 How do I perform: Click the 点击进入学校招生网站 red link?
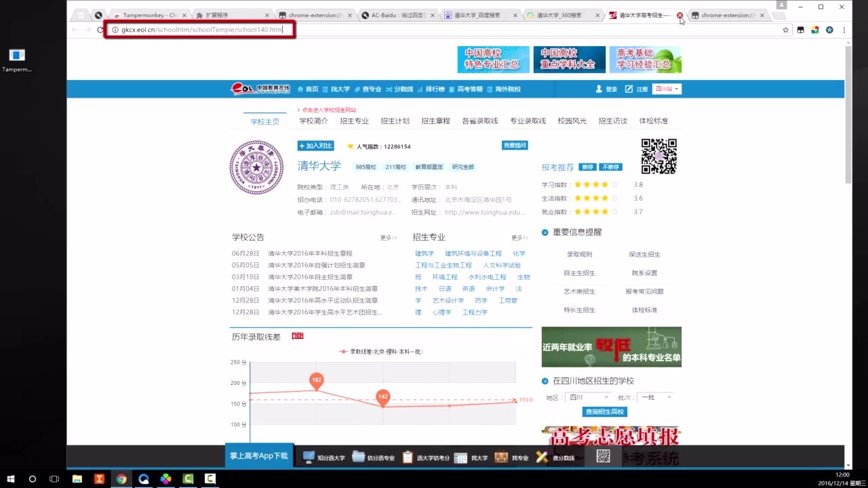[x=329, y=110]
